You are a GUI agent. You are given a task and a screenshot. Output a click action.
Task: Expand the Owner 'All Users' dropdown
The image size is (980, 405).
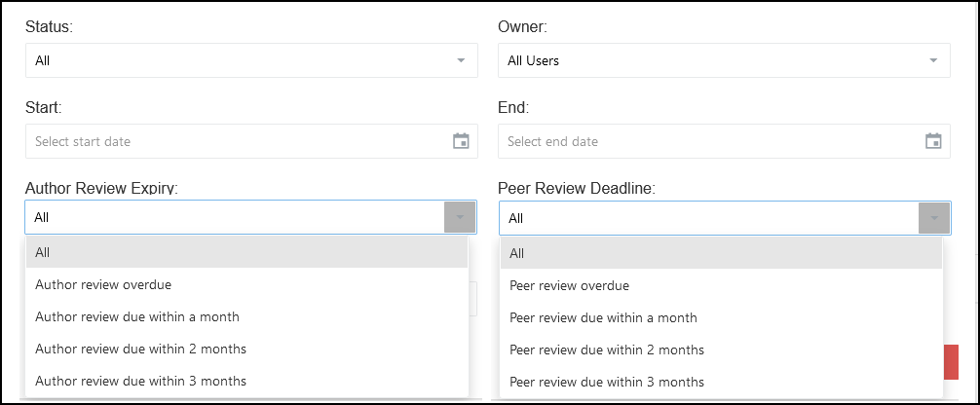point(724,60)
